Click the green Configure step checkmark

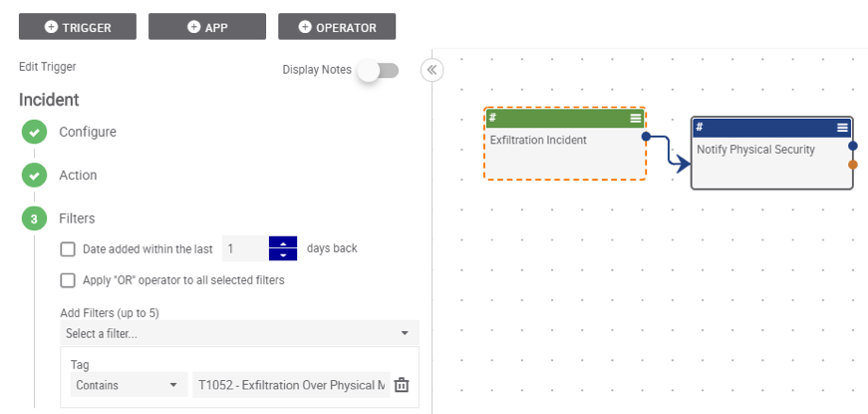click(x=34, y=133)
